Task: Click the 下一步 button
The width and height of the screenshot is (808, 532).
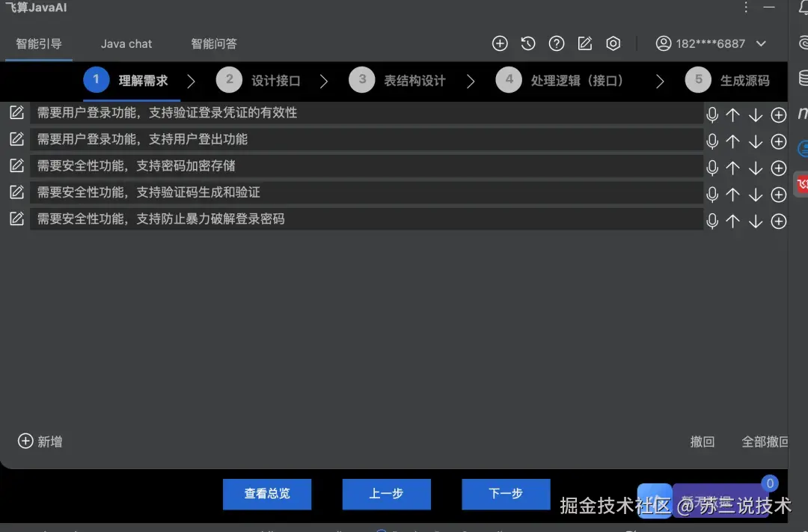Action: pyautogui.click(x=506, y=494)
